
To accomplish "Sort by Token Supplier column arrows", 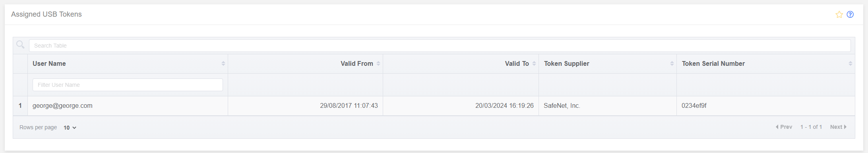I will click(x=672, y=64).
